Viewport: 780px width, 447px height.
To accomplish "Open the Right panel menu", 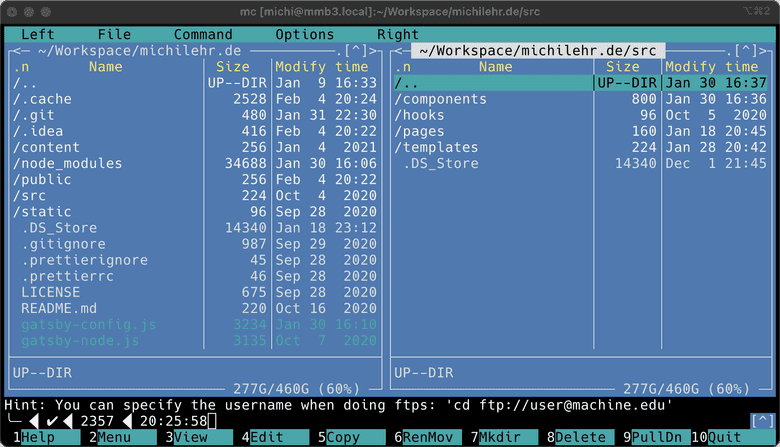I will 398,34.
